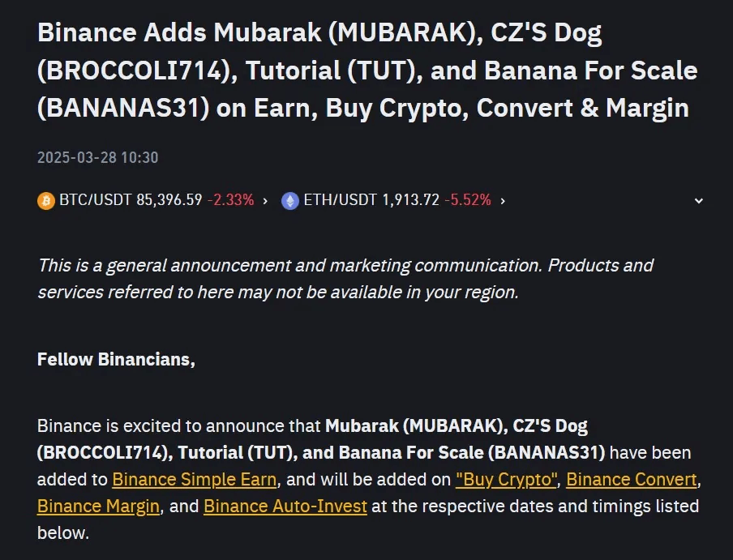Viewport: 733px width, 560px height.
Task: Click the arrow next to BTC -2.33%
Action: [x=265, y=201]
